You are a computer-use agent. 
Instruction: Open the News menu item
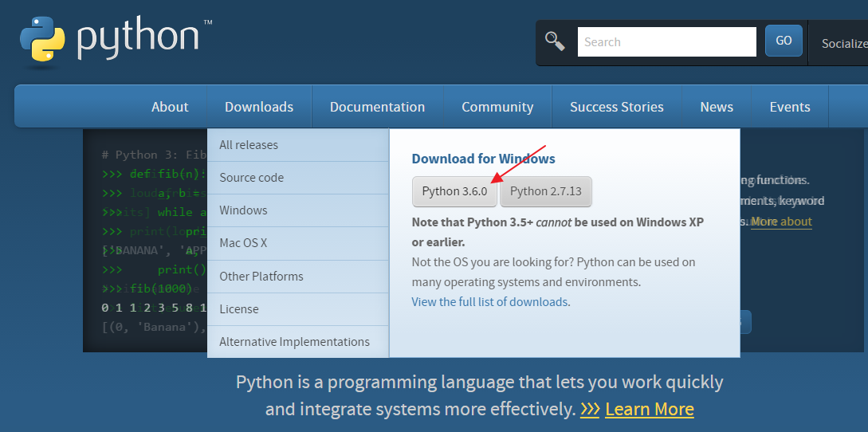(717, 107)
